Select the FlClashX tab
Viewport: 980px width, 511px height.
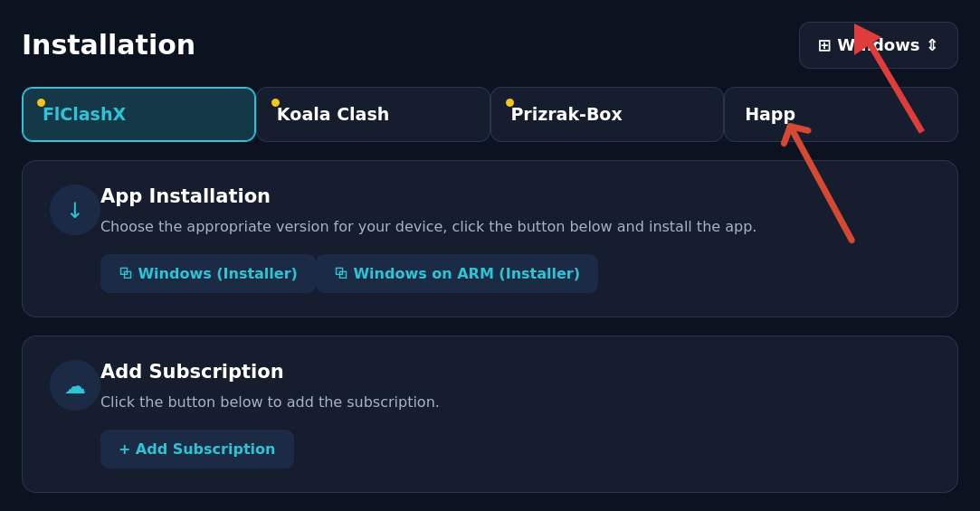pyautogui.click(x=138, y=114)
